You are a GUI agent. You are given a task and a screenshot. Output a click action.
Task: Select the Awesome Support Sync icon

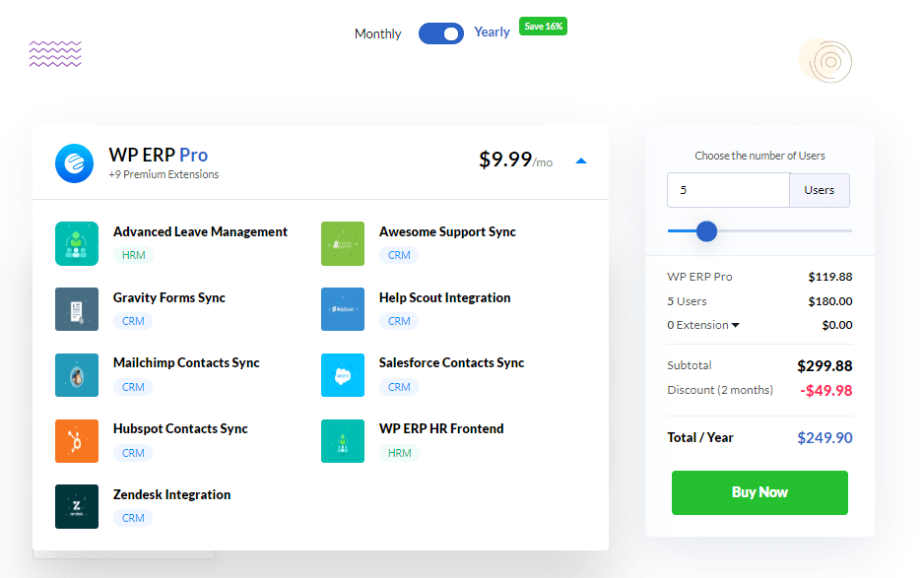(343, 243)
